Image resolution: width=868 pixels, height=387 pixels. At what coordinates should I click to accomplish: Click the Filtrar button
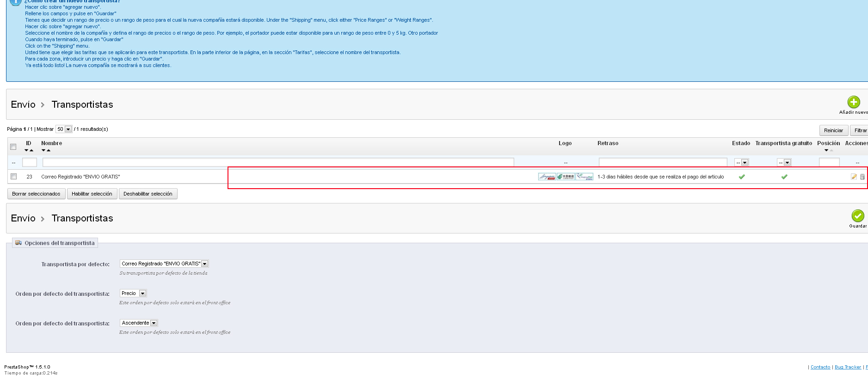[x=860, y=130]
